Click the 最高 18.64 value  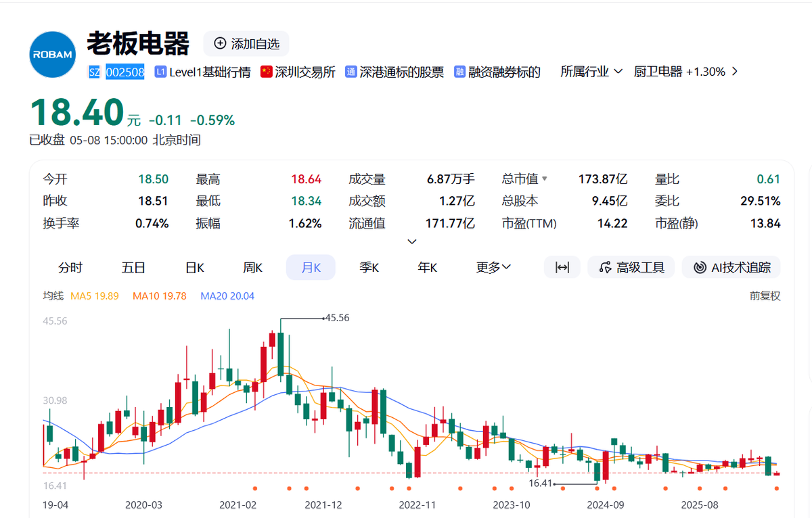tap(306, 179)
